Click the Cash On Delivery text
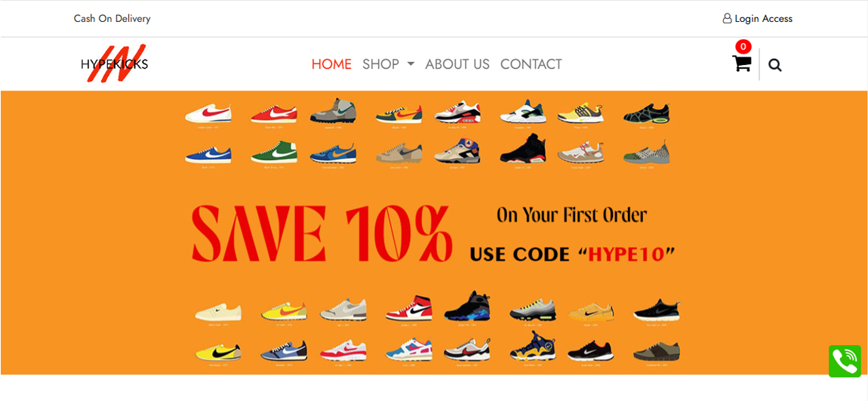 tap(112, 19)
